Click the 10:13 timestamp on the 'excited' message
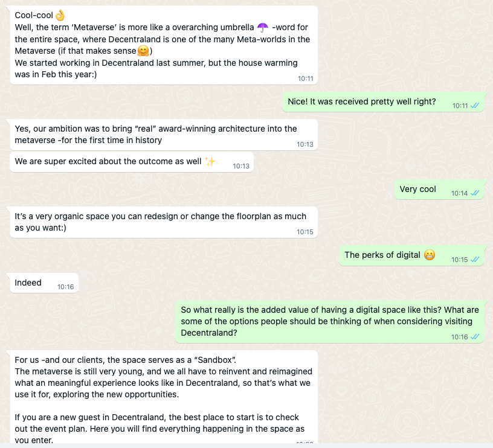493x448 pixels. point(241,166)
